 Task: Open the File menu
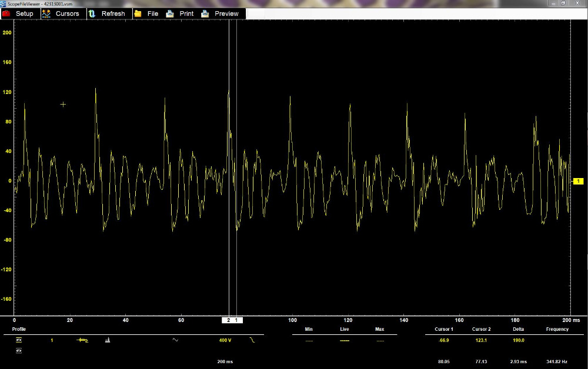pyautogui.click(x=153, y=14)
